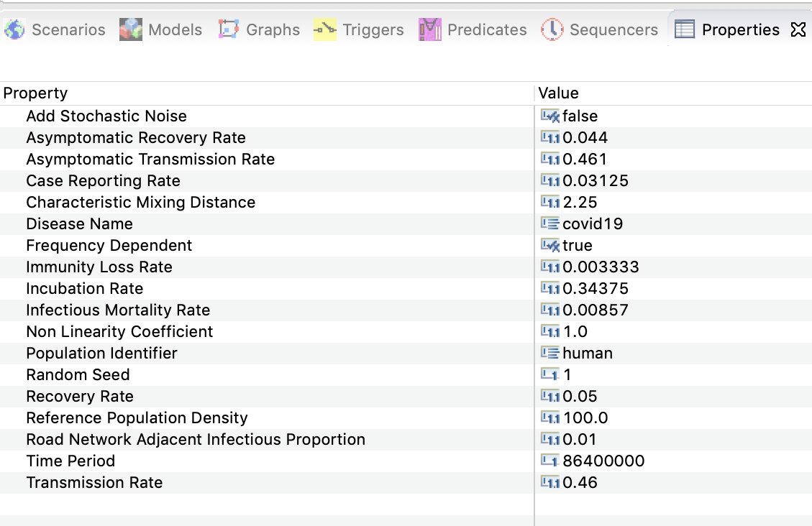
Task: Click decimal icon next to 1.0
Action: 550,331
